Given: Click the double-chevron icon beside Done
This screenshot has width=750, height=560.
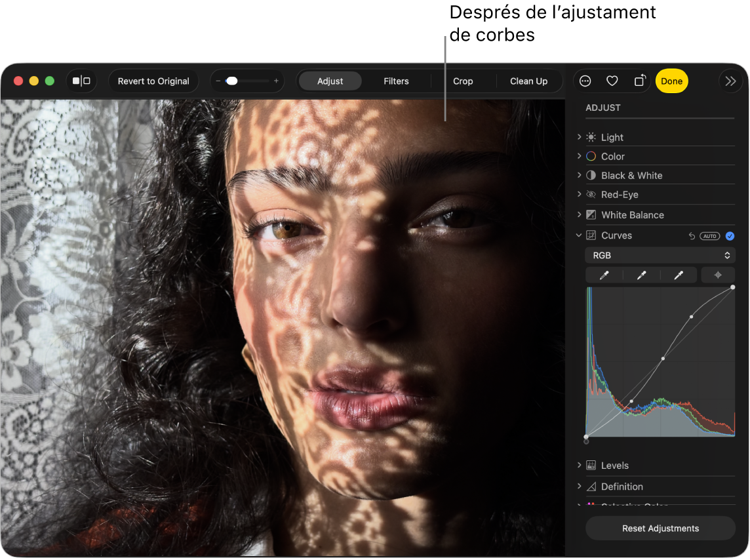Looking at the screenshot, I should coord(730,81).
